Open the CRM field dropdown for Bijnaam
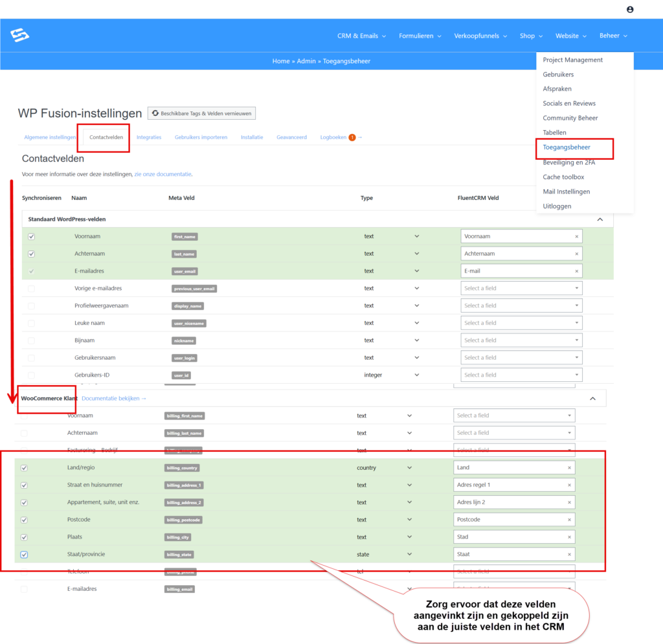The height and width of the screenshot is (644, 663). click(x=521, y=340)
